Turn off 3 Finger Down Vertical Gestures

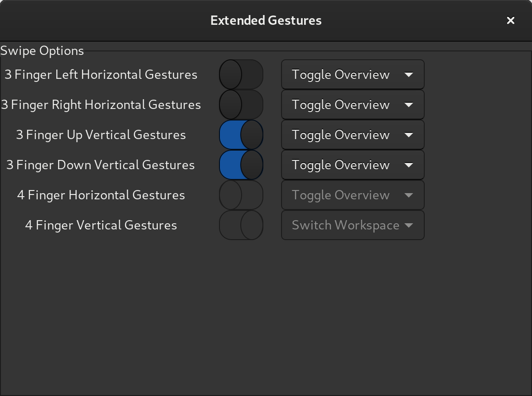coord(241,165)
